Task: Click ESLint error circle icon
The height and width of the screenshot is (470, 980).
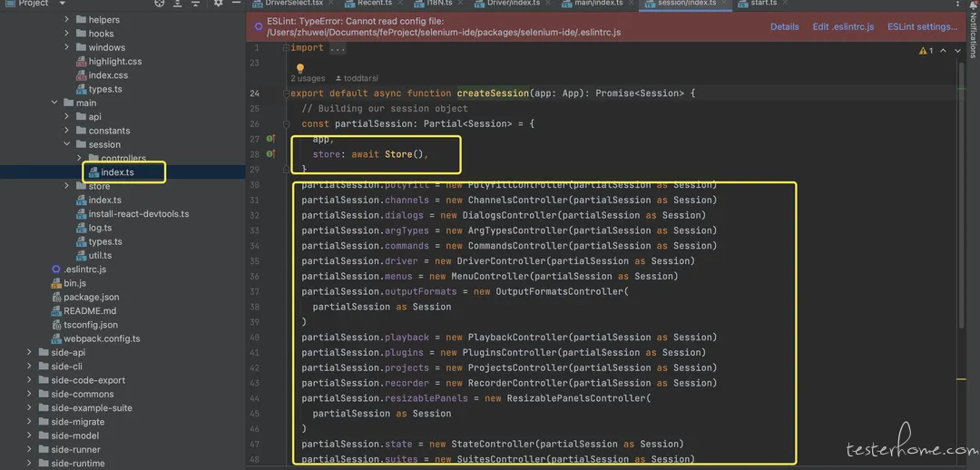Action: [258, 27]
